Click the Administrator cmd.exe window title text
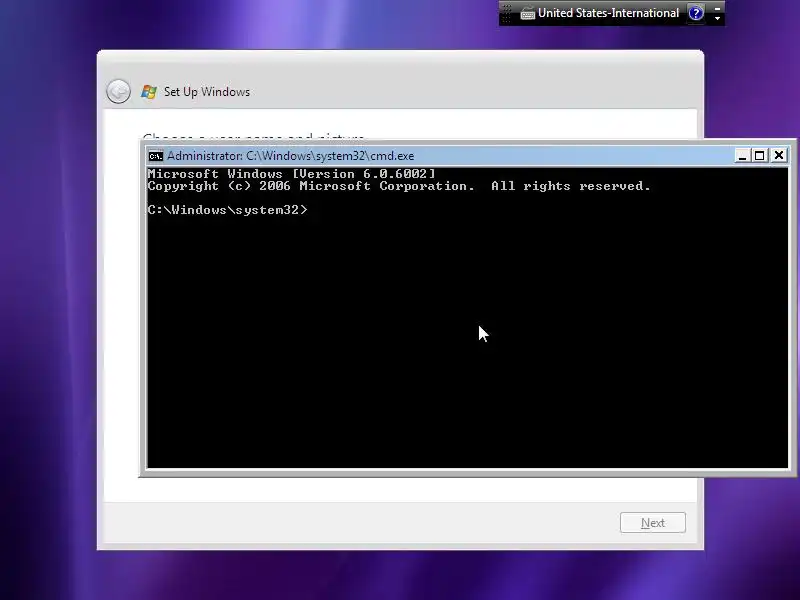The image size is (800, 600). pyautogui.click(x=290, y=156)
